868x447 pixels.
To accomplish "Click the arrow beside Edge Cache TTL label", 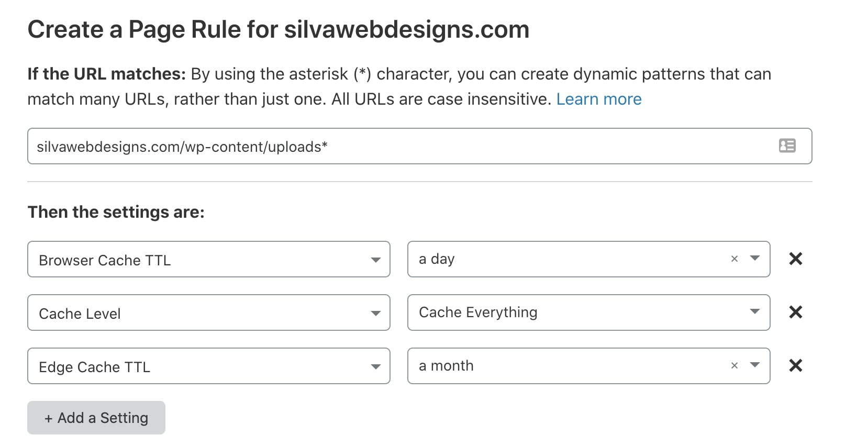I will click(375, 366).
